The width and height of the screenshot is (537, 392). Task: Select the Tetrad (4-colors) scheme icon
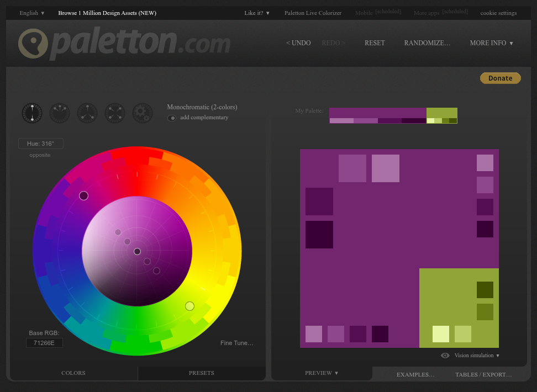click(x=115, y=113)
